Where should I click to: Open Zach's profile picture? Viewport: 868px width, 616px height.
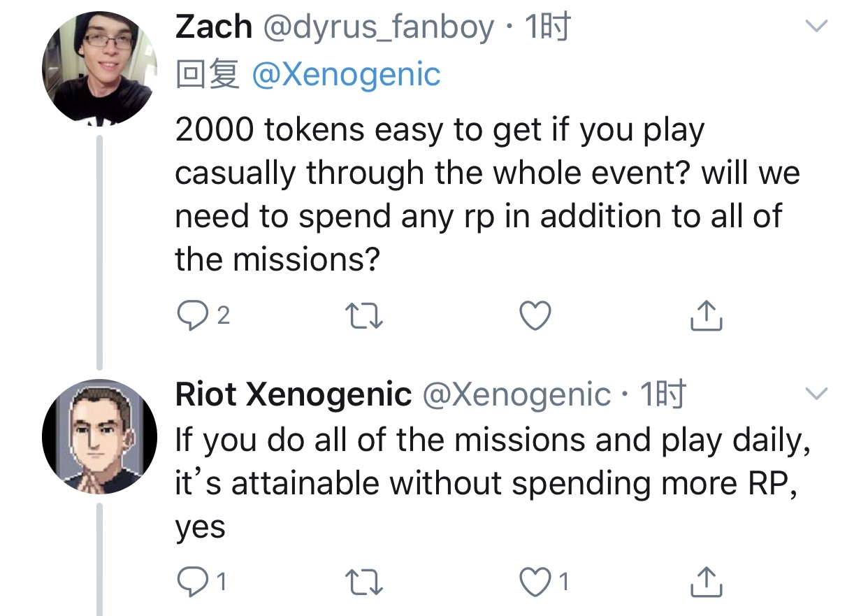99,69
